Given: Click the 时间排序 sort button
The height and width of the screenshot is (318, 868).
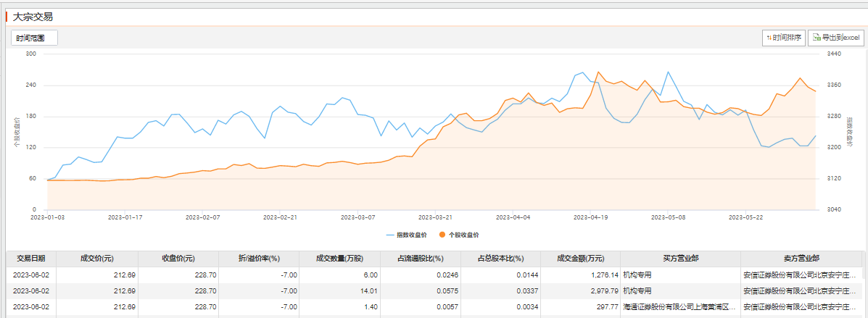Looking at the screenshot, I should click(x=784, y=38).
